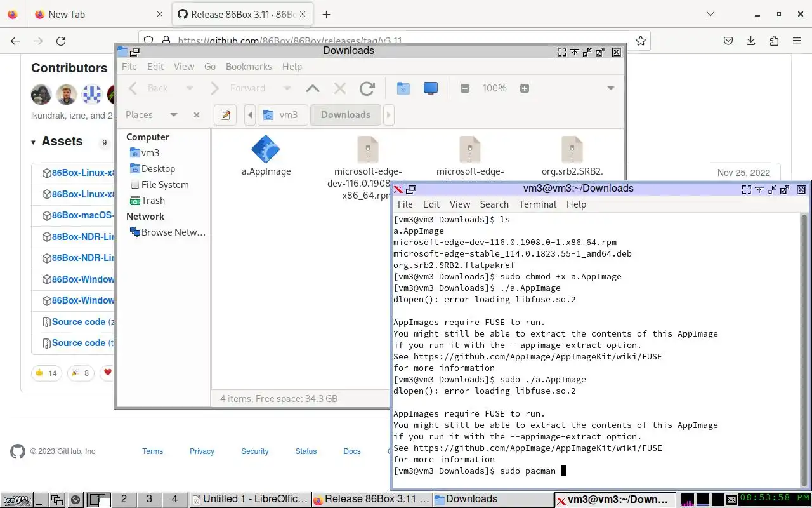812x508 pixels.
Task: Open a new browser tab with plus button
Action: click(326, 15)
